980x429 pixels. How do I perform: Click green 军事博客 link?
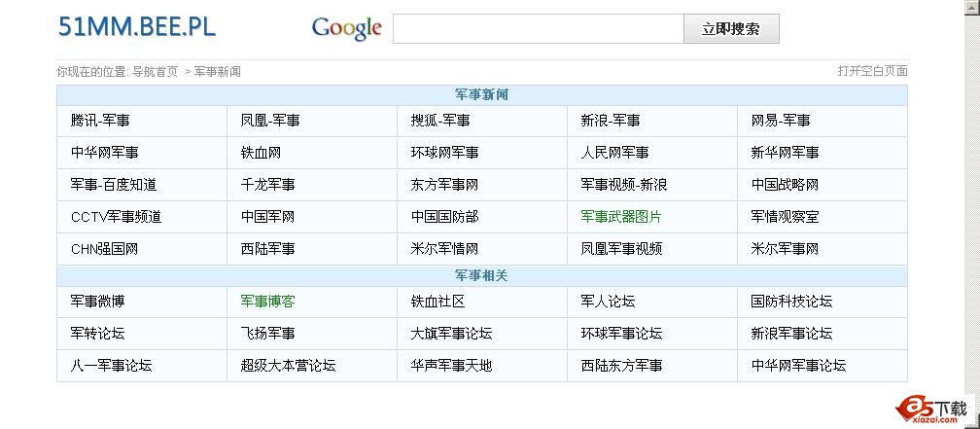pos(267,302)
